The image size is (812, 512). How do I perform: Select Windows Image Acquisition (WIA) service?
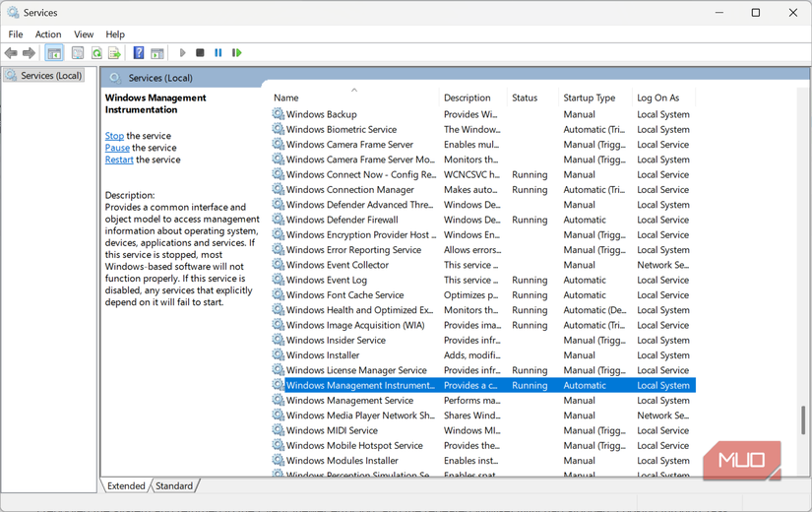point(483,324)
